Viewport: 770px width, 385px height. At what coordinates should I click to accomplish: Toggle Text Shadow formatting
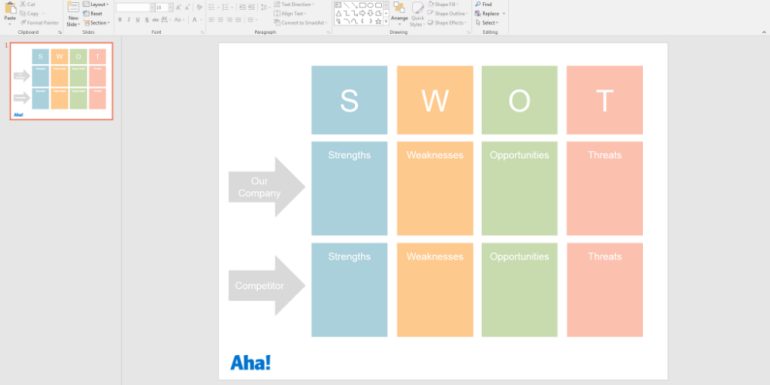pyautogui.click(x=147, y=20)
